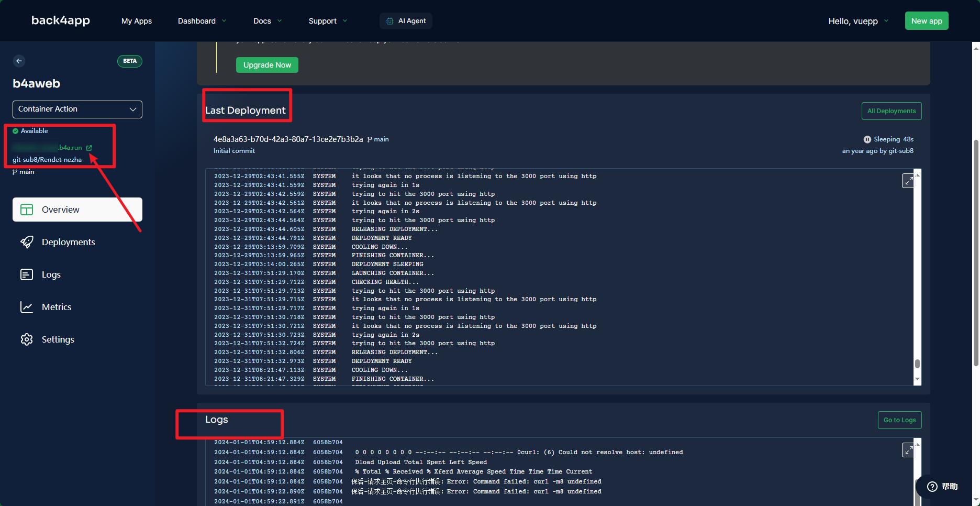
Task: Open the Support menu
Action: pos(328,21)
